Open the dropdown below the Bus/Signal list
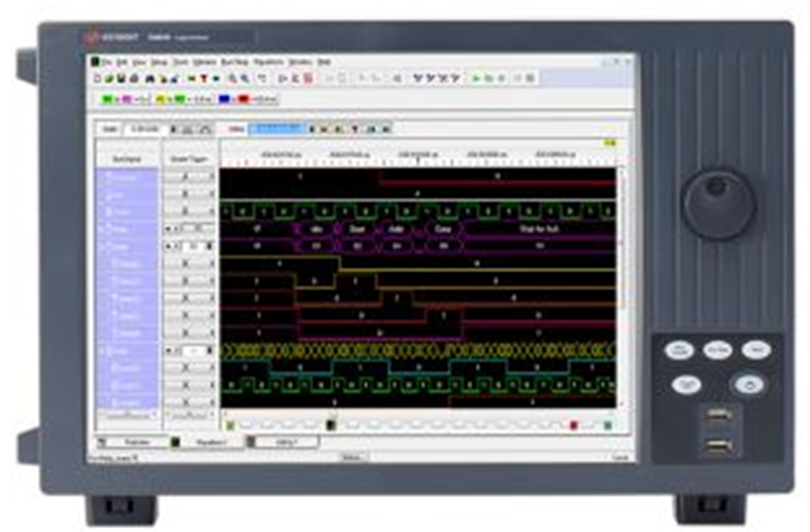Viewport: 810px width, 532px height. click(127, 416)
